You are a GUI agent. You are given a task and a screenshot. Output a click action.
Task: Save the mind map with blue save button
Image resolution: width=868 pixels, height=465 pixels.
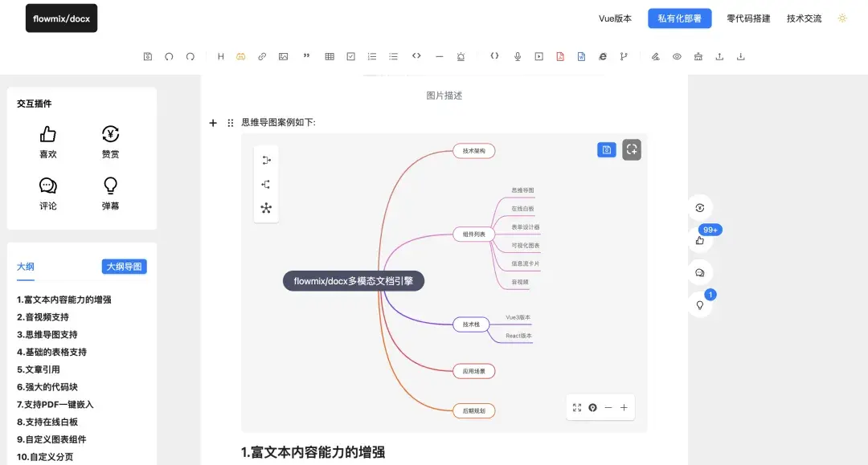click(x=607, y=150)
